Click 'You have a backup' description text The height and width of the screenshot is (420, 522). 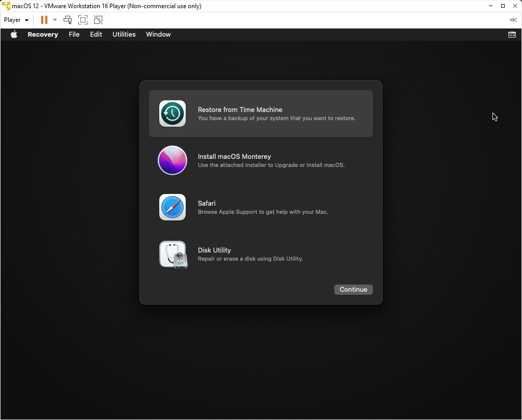[x=277, y=118]
